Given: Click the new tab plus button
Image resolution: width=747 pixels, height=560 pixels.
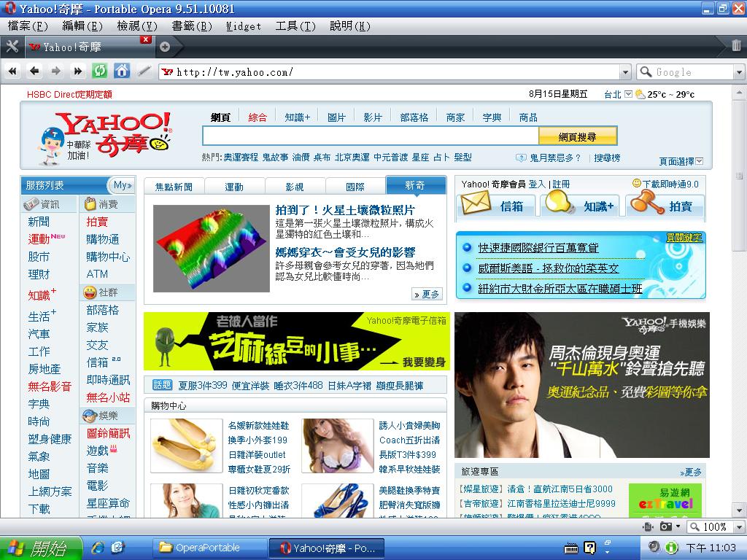Looking at the screenshot, I should 165,47.
